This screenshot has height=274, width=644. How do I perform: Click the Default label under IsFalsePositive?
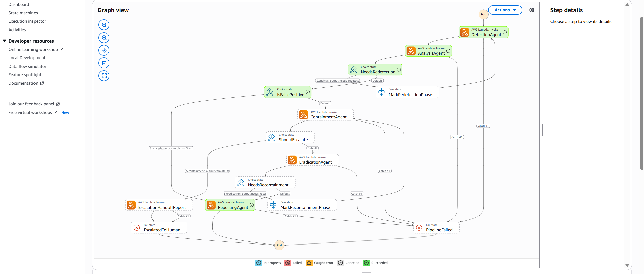(x=325, y=103)
